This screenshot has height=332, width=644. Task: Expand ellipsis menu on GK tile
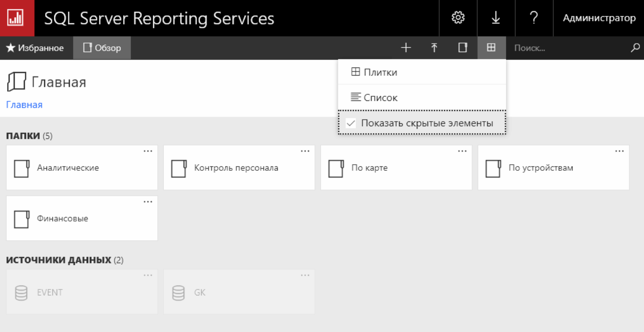(305, 275)
